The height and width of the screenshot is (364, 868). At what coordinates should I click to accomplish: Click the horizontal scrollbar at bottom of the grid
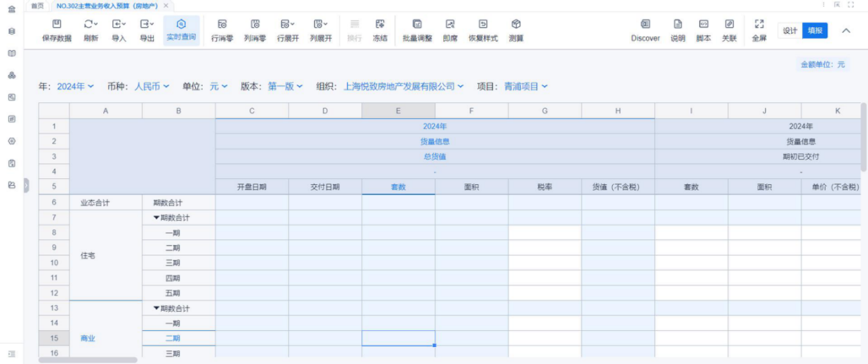click(x=88, y=360)
